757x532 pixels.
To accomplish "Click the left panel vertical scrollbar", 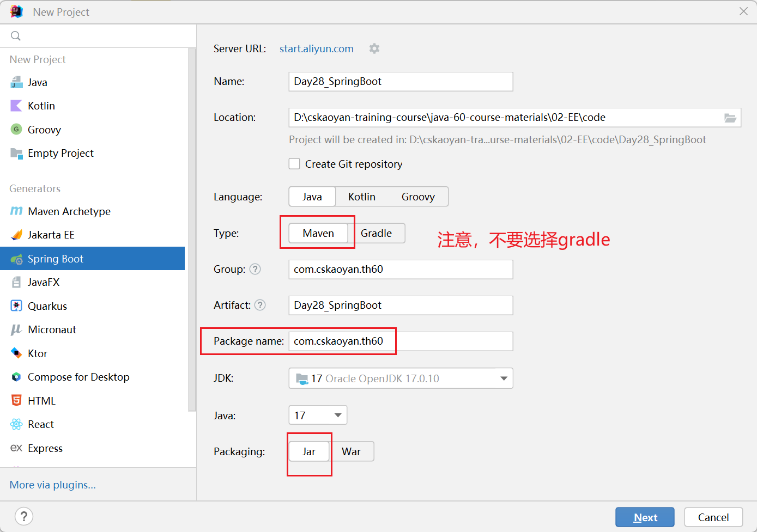I will click(192, 229).
